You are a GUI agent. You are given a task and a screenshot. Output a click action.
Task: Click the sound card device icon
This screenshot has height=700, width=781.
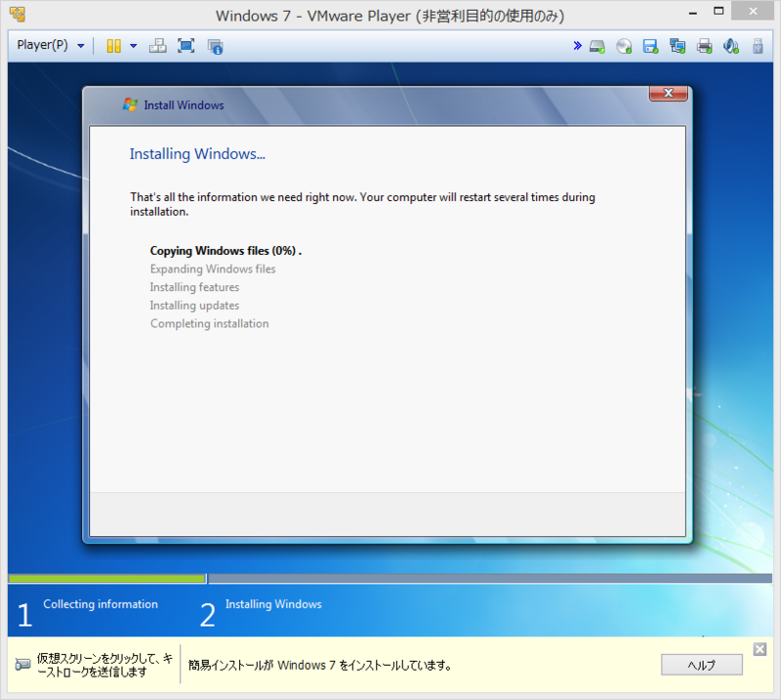point(730,46)
